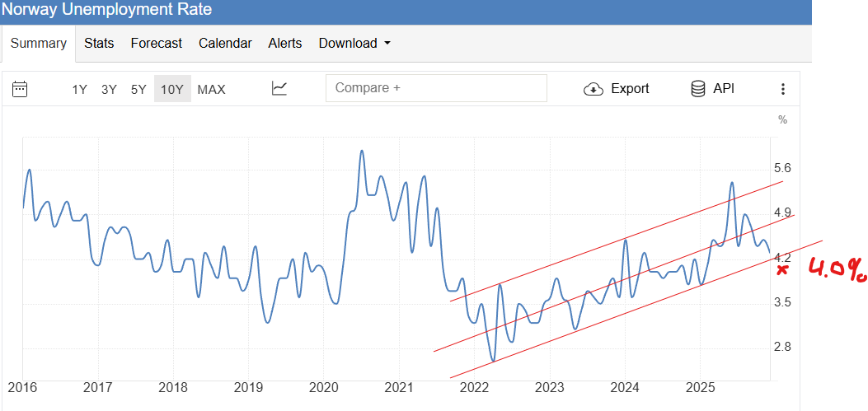This screenshot has height=411, width=868.
Task: Click the API database stack icon
Action: [x=697, y=89]
